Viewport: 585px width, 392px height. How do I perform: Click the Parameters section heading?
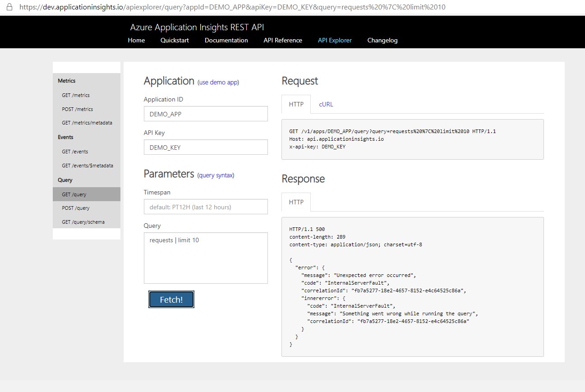click(x=169, y=174)
